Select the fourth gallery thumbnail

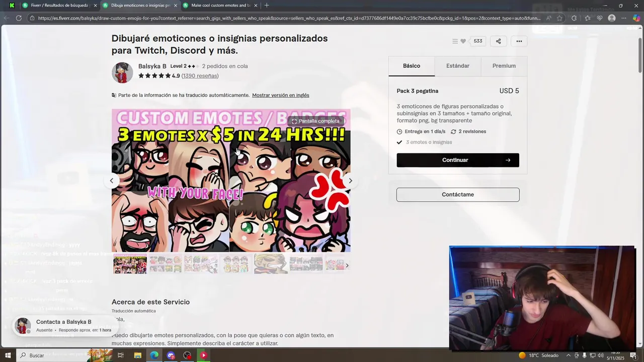[x=235, y=263]
